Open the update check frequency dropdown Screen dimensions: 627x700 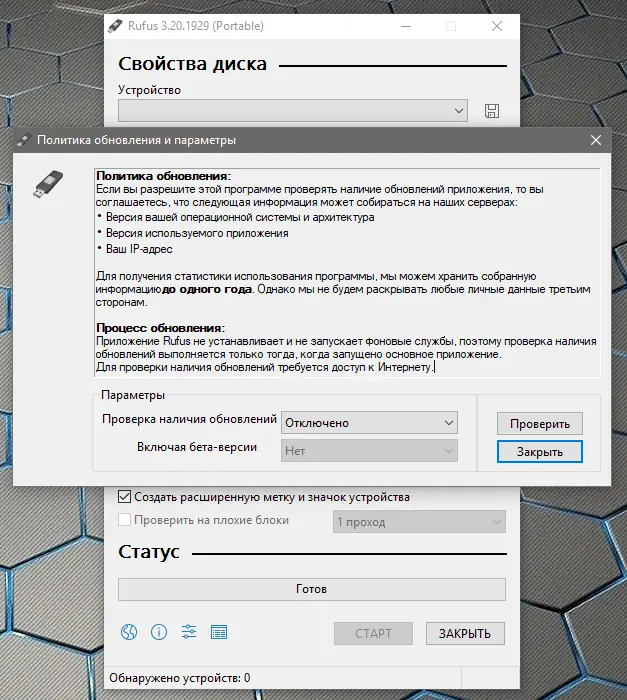[369, 423]
